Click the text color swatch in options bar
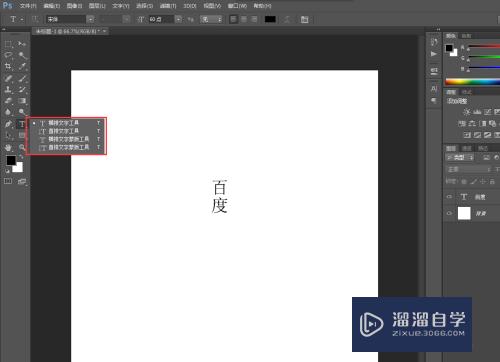The image size is (500, 362). pos(270,19)
